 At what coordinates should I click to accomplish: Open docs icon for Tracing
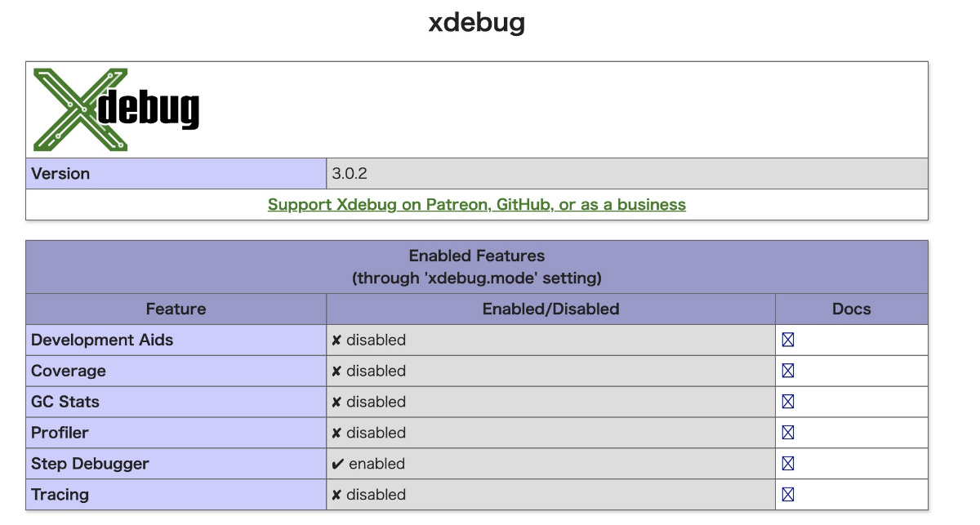tap(787, 495)
